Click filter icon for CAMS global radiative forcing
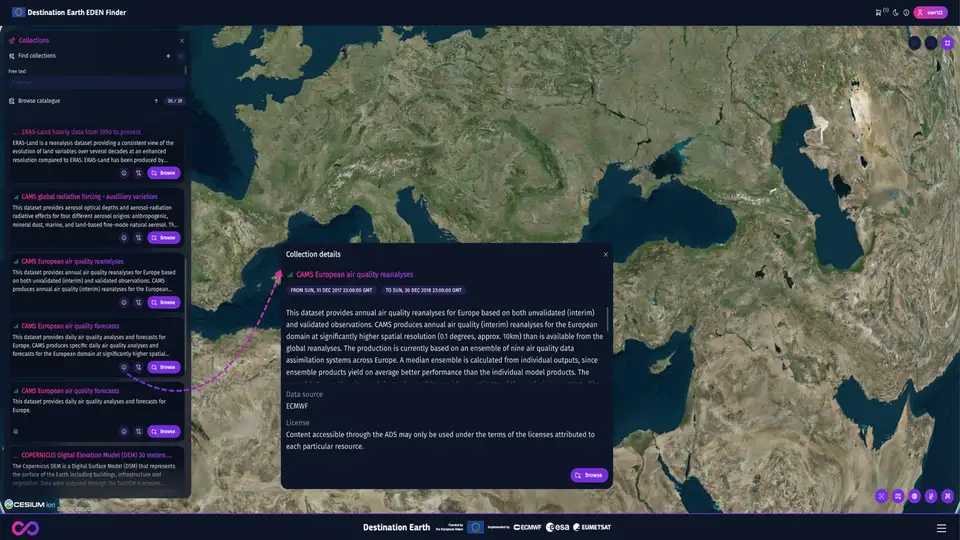This screenshot has height=540, width=960. click(138, 238)
